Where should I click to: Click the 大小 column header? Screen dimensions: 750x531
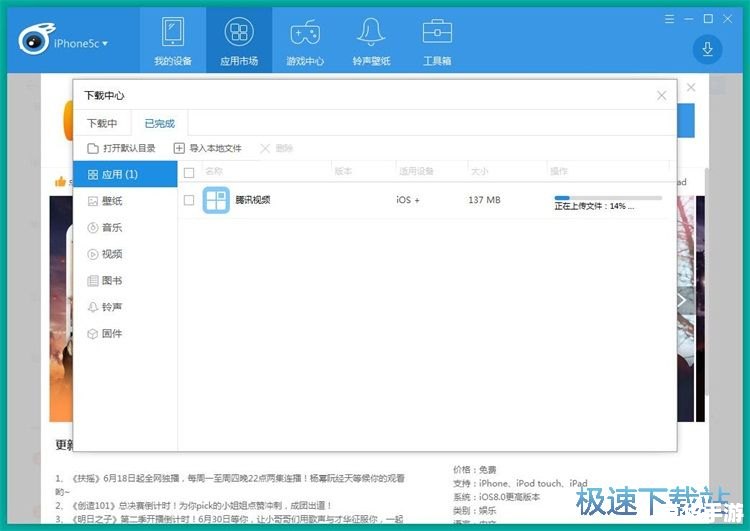(479, 171)
